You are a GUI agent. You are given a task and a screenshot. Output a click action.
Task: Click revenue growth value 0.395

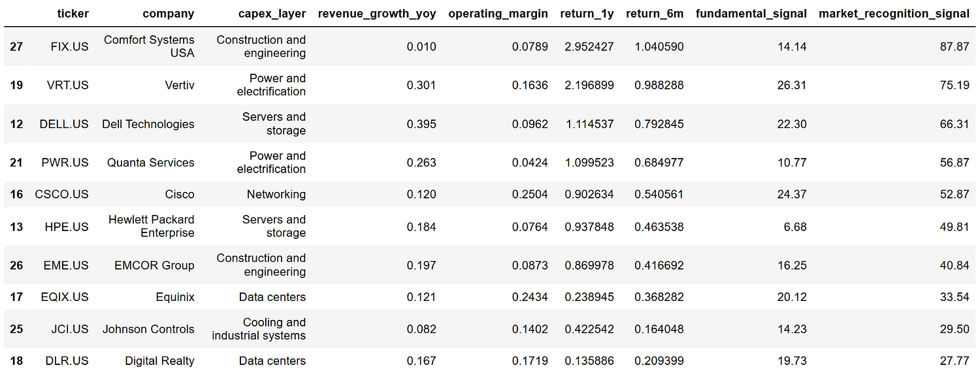pos(421,124)
